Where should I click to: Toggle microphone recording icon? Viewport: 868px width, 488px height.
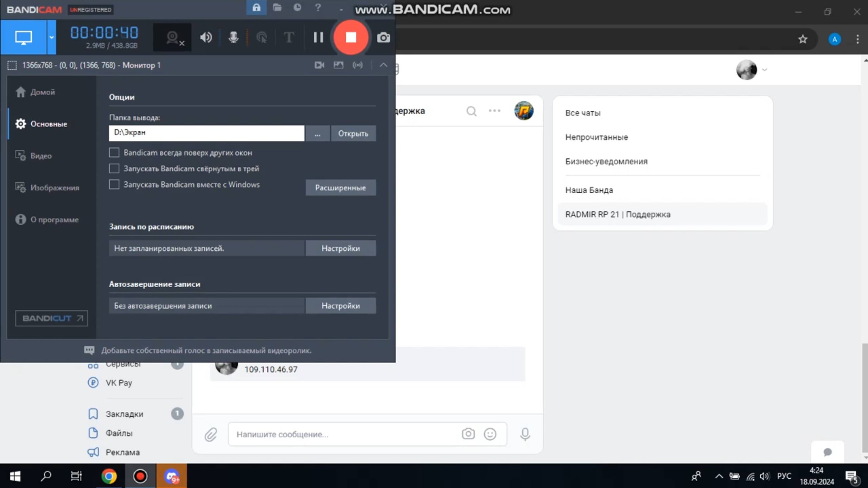tap(234, 37)
